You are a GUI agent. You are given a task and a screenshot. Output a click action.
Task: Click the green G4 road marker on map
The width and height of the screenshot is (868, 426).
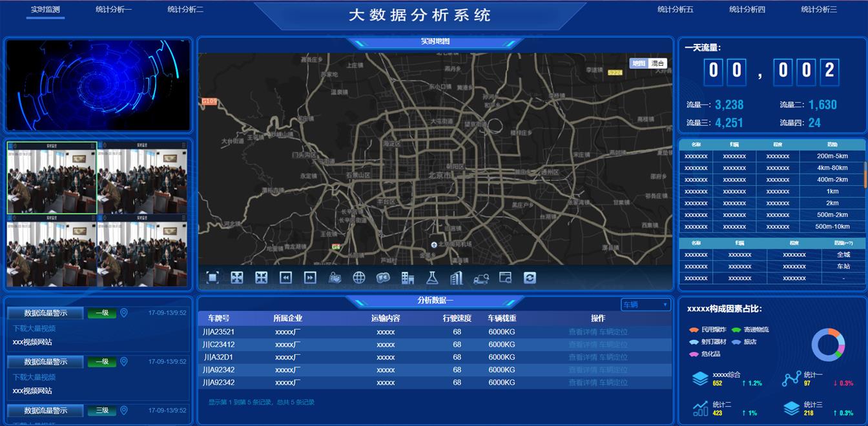(336, 247)
